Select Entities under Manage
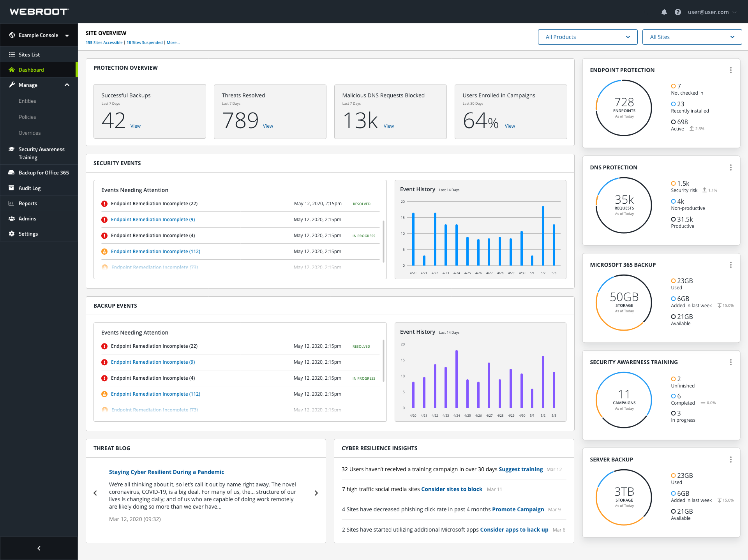This screenshot has width=748, height=560. tap(27, 101)
